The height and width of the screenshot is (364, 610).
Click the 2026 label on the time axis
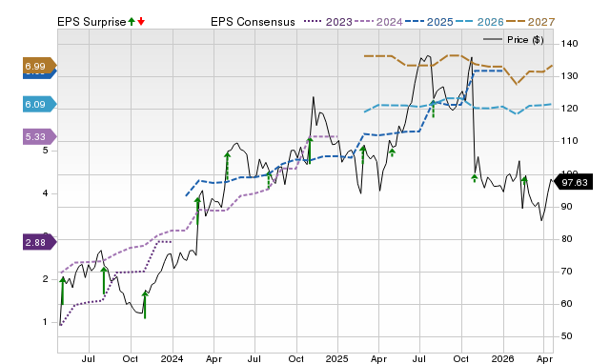(x=502, y=358)
